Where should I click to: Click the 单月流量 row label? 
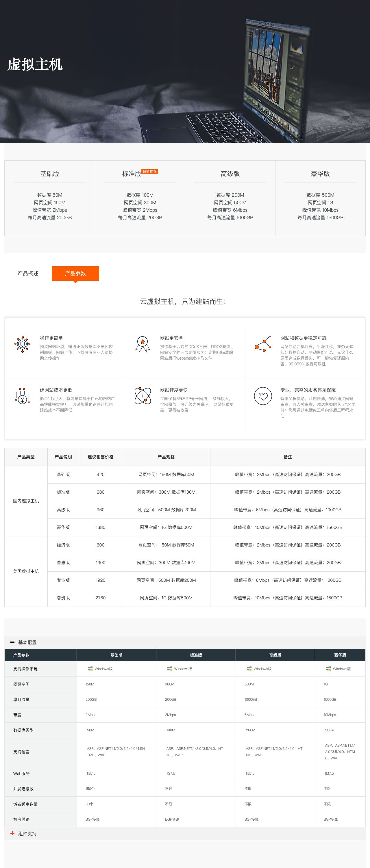(40, 700)
